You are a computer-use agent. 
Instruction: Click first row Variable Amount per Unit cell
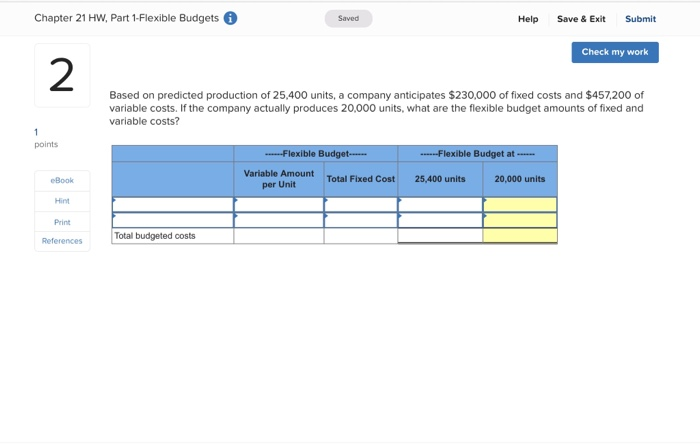[x=279, y=204]
